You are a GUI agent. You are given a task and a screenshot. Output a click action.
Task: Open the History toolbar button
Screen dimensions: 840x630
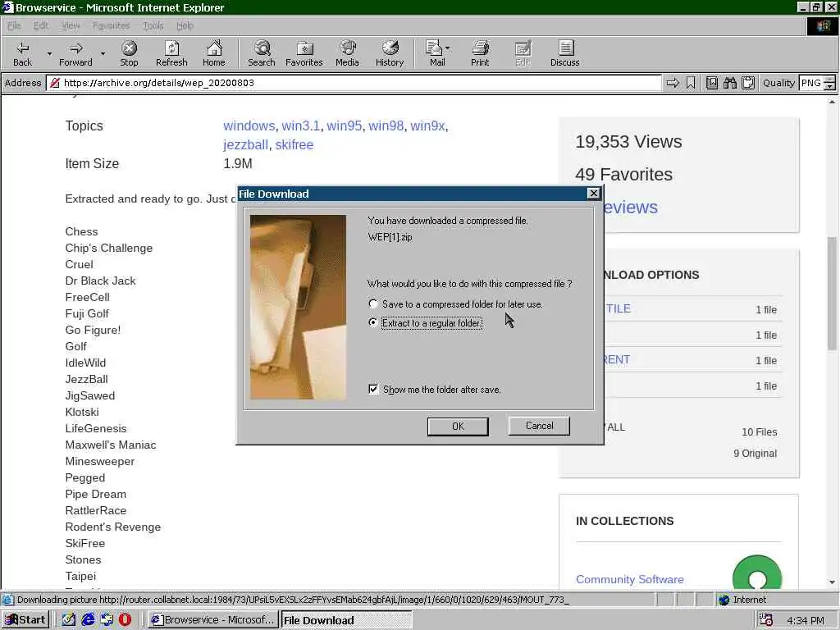(x=390, y=53)
